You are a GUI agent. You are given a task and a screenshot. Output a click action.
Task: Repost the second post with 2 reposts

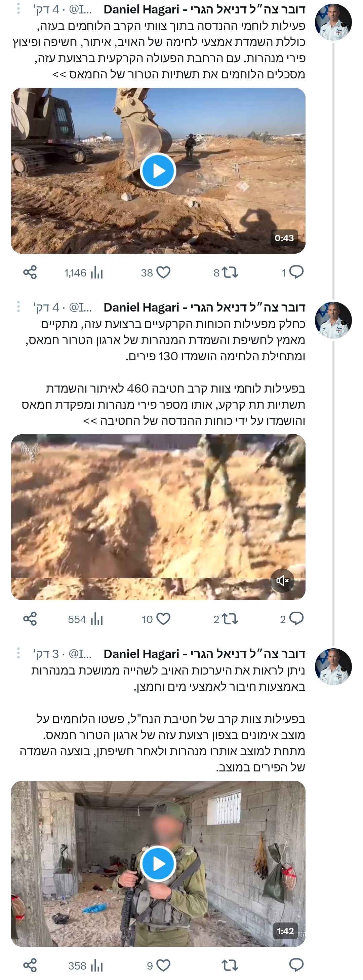click(226, 619)
